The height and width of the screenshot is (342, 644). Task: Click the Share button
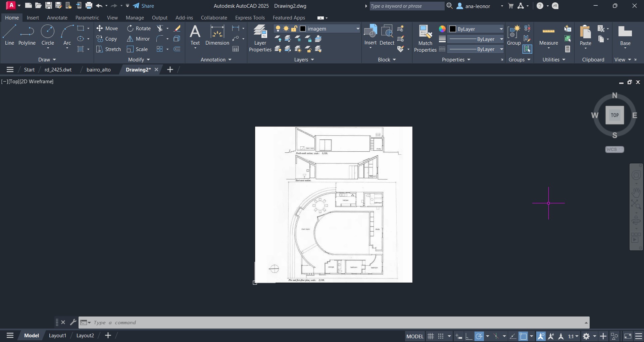[x=143, y=6]
